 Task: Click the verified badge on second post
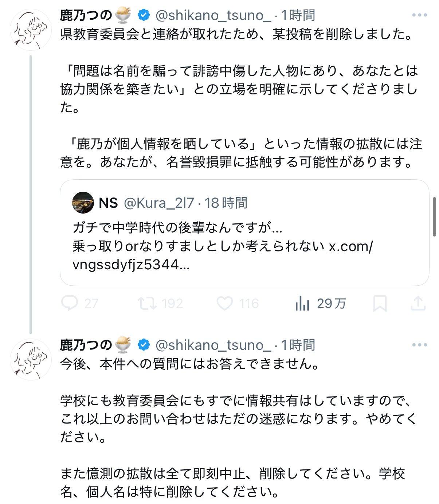pyautogui.click(x=144, y=345)
